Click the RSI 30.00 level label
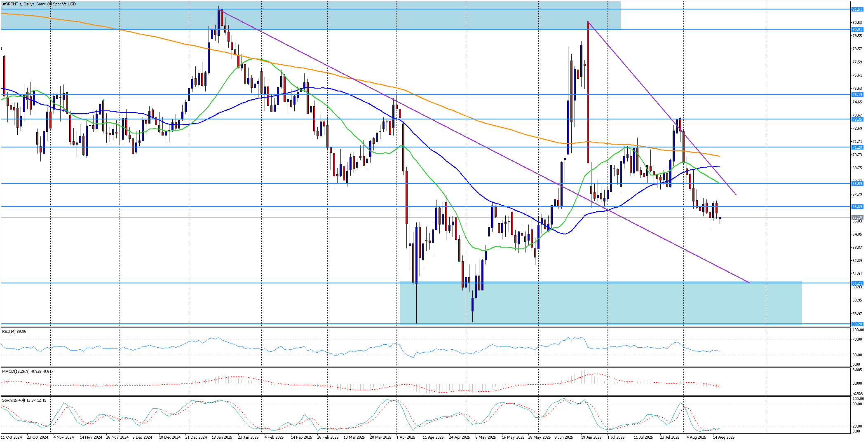868x442 pixels. (x=857, y=355)
